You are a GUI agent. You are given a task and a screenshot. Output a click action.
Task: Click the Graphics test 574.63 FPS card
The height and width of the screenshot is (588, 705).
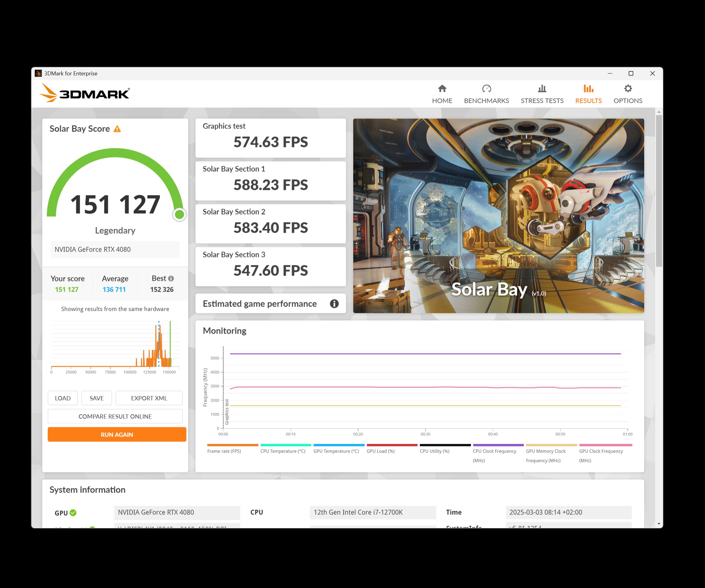pyautogui.click(x=271, y=138)
